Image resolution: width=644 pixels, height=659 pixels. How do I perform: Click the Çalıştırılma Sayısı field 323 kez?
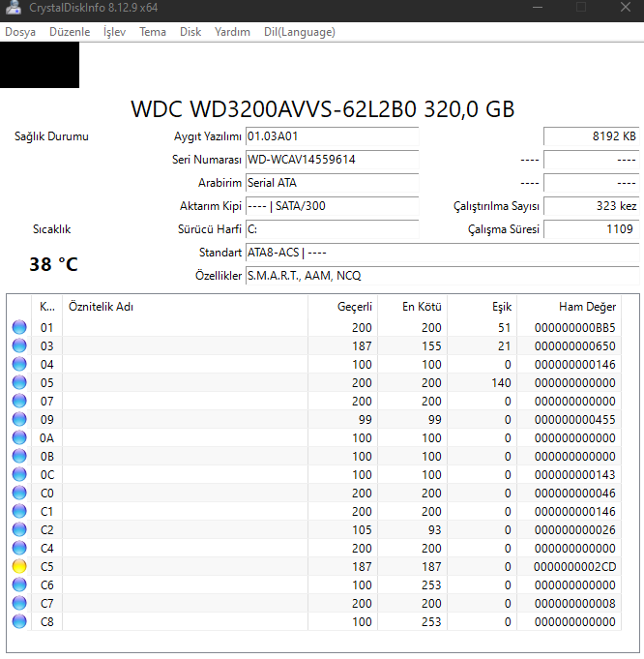pyautogui.click(x=592, y=206)
